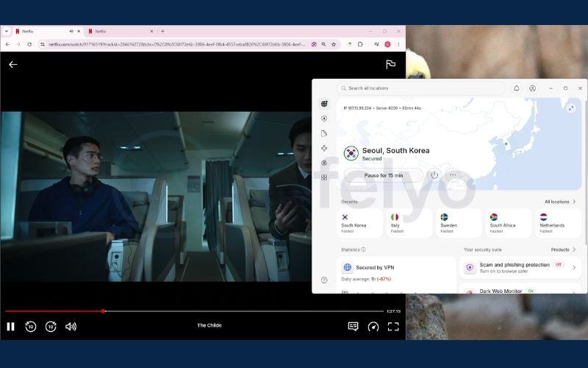The width and height of the screenshot is (588, 368).
Task: Expand the VPN map view
Action: tap(571, 108)
